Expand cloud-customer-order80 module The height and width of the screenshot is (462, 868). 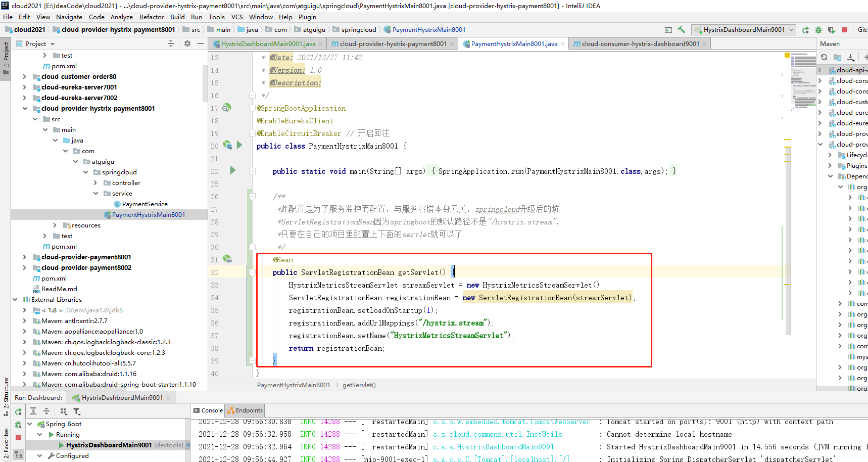click(24, 76)
